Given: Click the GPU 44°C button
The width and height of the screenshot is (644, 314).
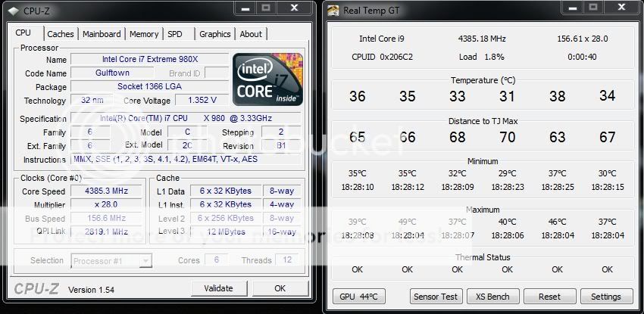Looking at the screenshot, I should tap(358, 297).
